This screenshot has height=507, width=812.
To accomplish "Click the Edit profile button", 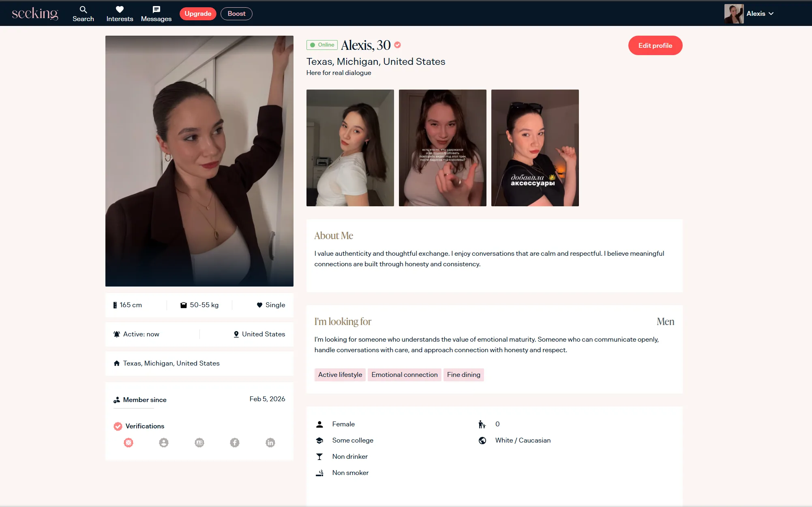I will (655, 45).
